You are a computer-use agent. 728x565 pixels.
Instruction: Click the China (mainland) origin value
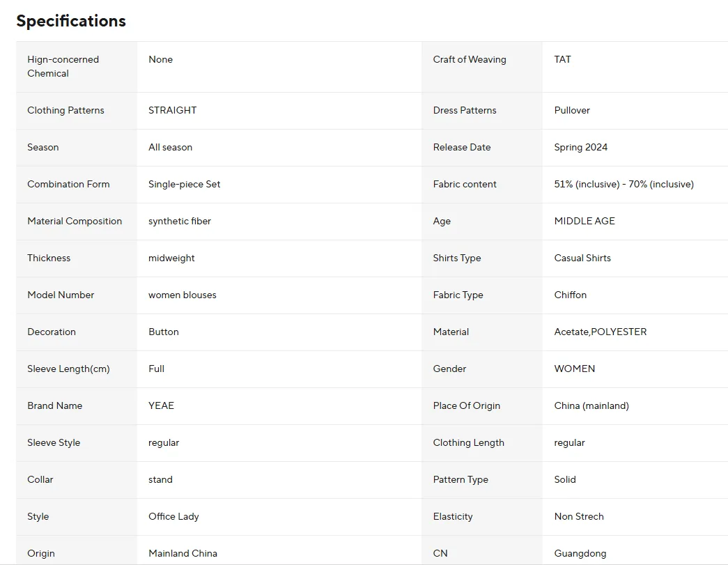591,405
